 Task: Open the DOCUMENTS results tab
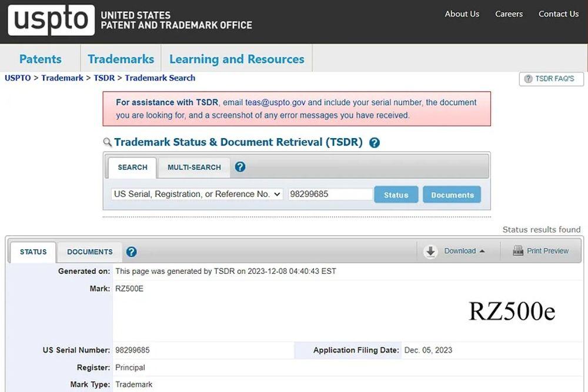pos(89,252)
